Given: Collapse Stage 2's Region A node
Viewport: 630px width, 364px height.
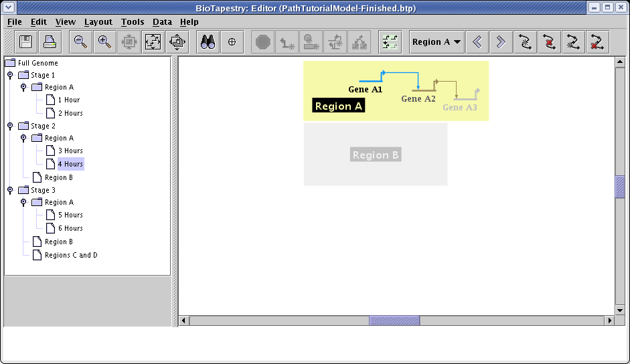Looking at the screenshot, I should pos(23,139).
